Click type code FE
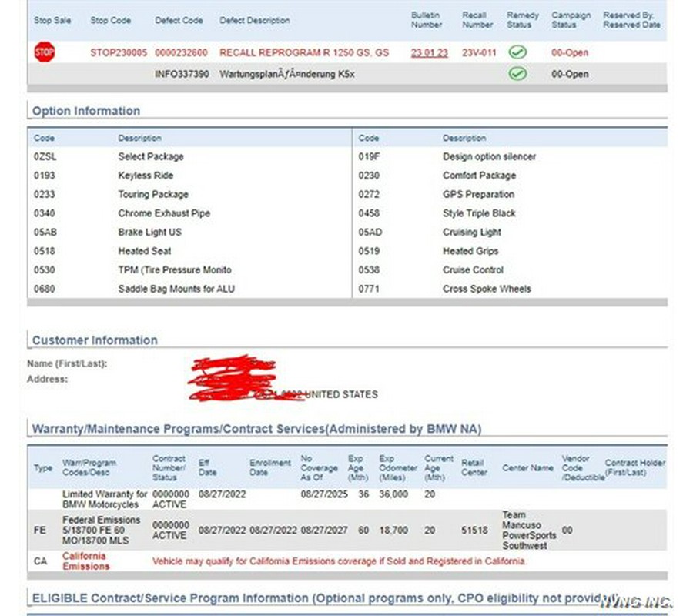693x616 pixels. [40, 530]
